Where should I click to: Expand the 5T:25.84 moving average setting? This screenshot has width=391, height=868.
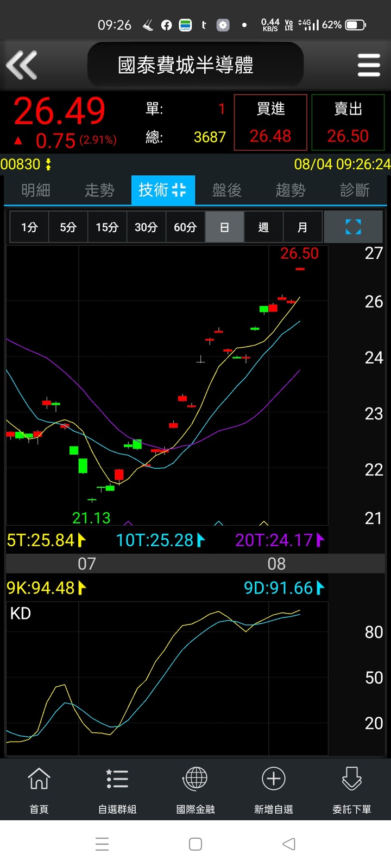47,540
